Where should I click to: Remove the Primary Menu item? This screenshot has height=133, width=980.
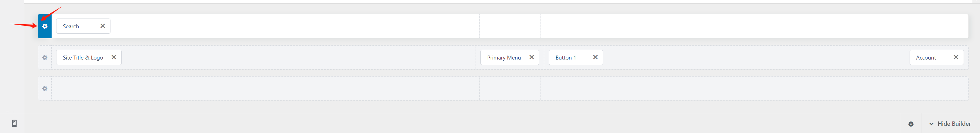(531, 57)
